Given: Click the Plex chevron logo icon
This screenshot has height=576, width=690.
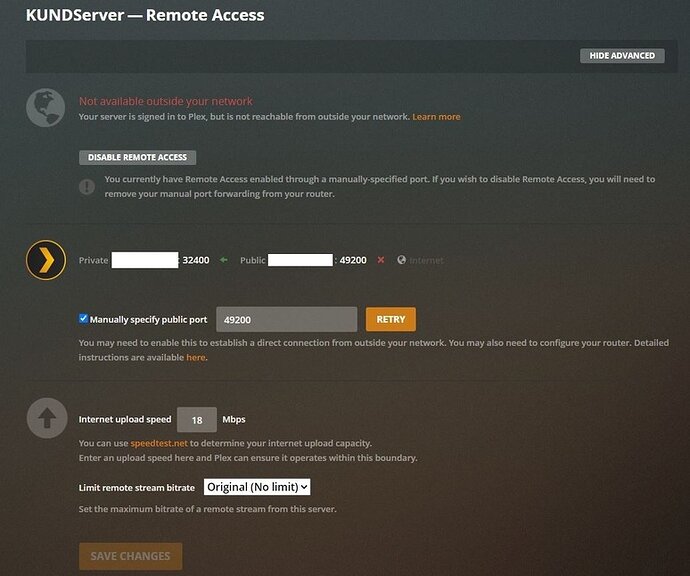Looking at the screenshot, I should (x=46, y=260).
